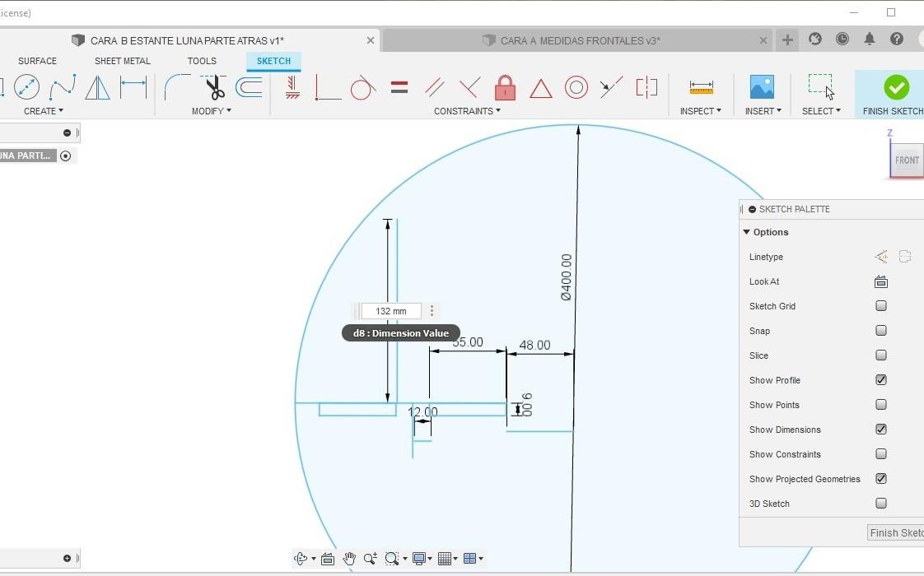Open the INSERT dropdown menu
The height and width of the screenshot is (576, 924).
pyautogui.click(x=763, y=111)
